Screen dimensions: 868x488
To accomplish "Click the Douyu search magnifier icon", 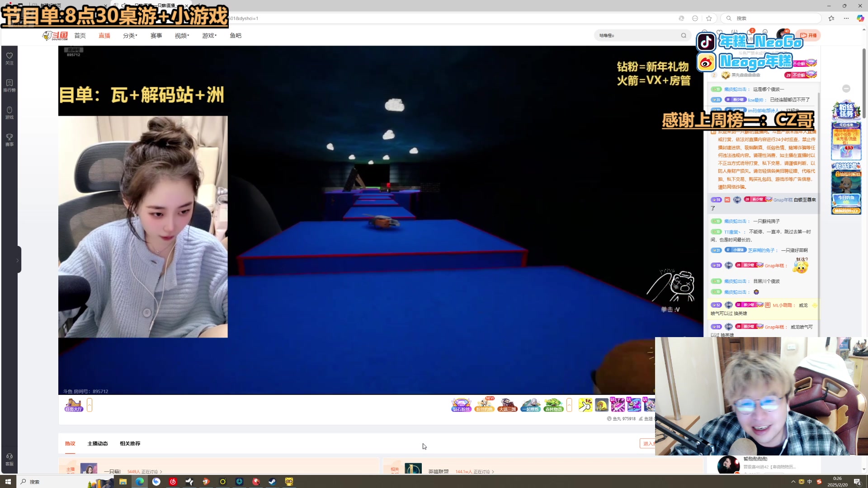I will coord(684,35).
